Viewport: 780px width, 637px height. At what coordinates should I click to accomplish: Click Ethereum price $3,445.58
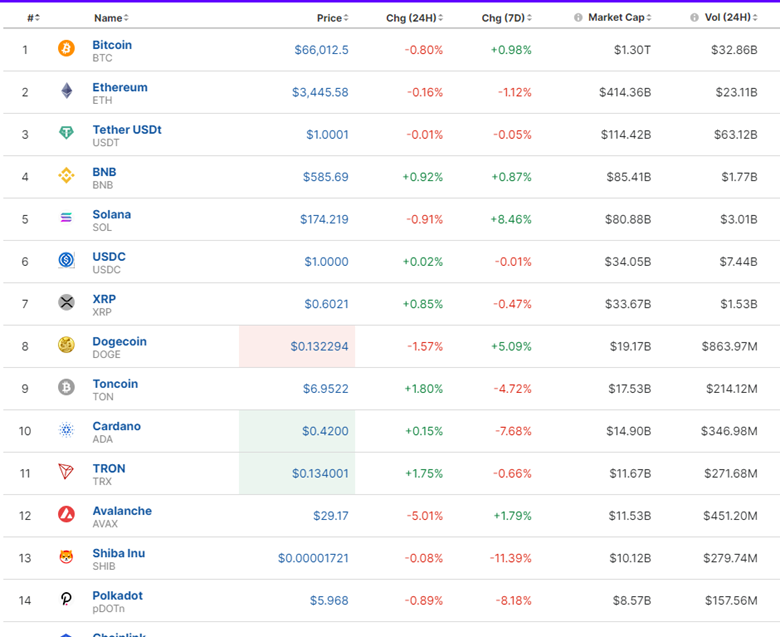click(320, 92)
